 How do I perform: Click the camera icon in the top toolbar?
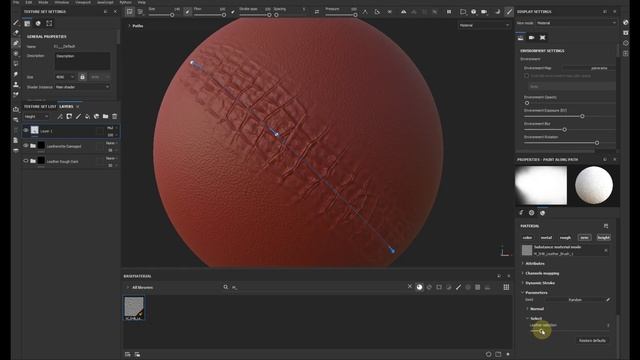[484, 12]
